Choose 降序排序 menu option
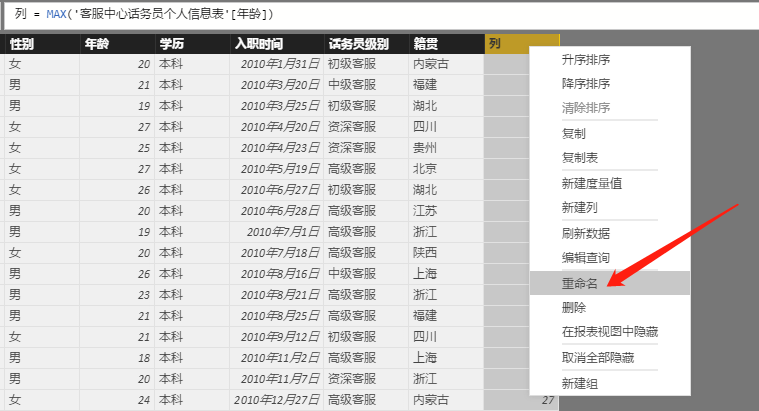Viewport: 759px width, 411px height. pyautogui.click(x=586, y=83)
